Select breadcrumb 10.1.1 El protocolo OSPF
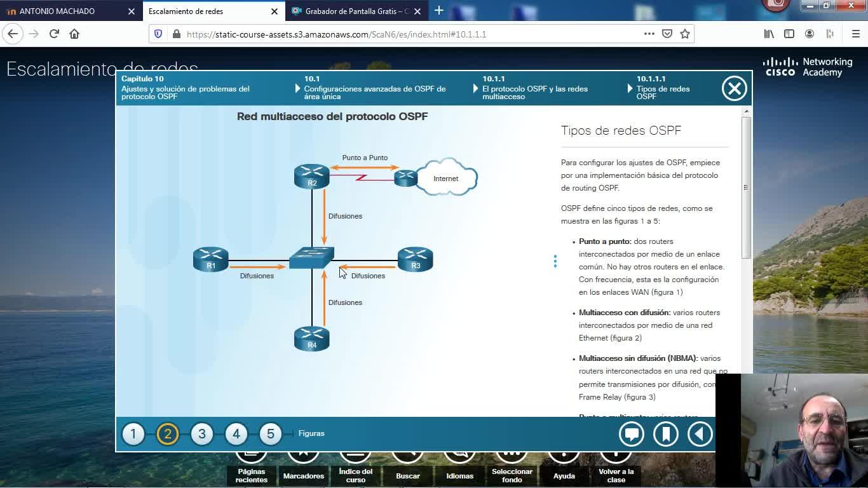This screenshot has width=868, height=488. coord(535,88)
